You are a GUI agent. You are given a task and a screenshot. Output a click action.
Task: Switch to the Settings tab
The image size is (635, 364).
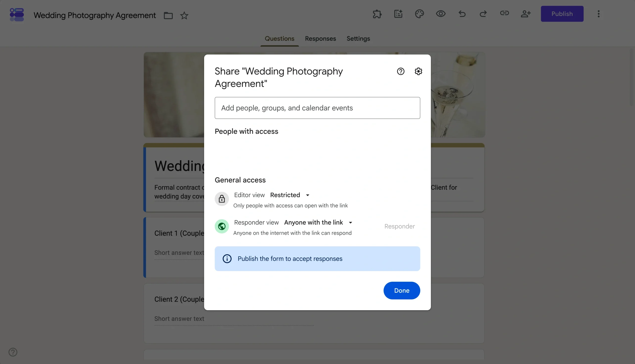click(358, 39)
